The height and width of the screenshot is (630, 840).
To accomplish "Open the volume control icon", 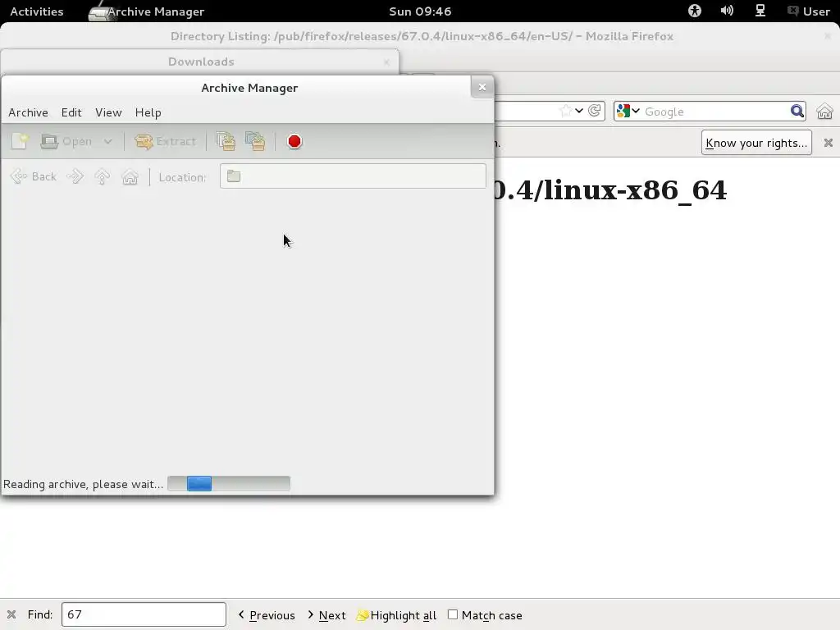I will coord(727,11).
